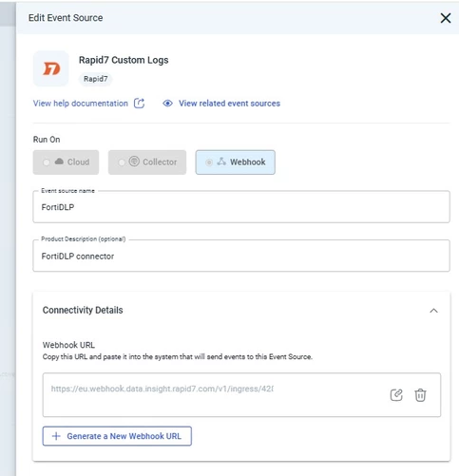Image resolution: width=459 pixels, height=476 pixels.
Task: Click the Rapid7 Custom Logs logo icon
Action: pyautogui.click(x=51, y=68)
